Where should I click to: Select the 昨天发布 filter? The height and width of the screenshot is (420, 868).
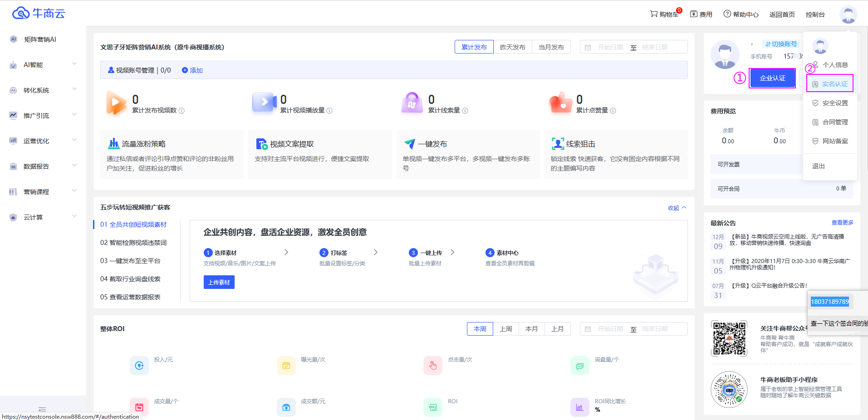513,47
